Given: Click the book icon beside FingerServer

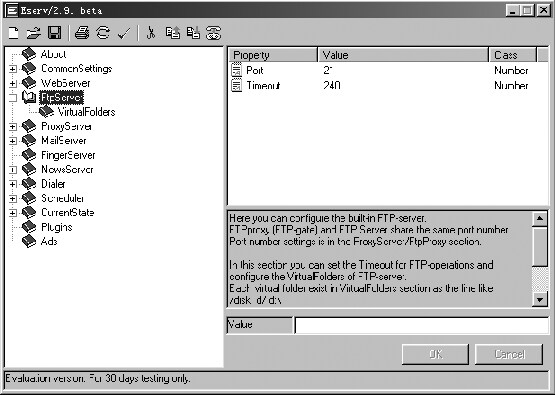Looking at the screenshot, I should (29, 155).
